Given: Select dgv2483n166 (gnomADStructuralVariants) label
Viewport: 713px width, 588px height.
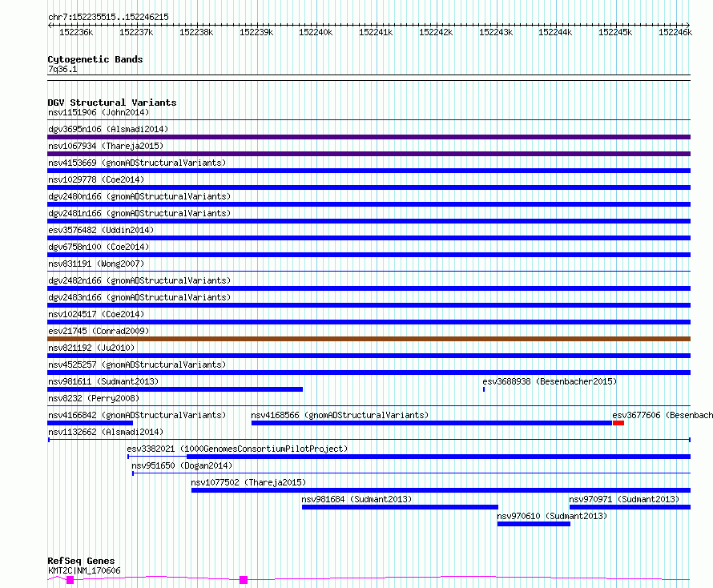Looking at the screenshot, I should coord(139,297).
